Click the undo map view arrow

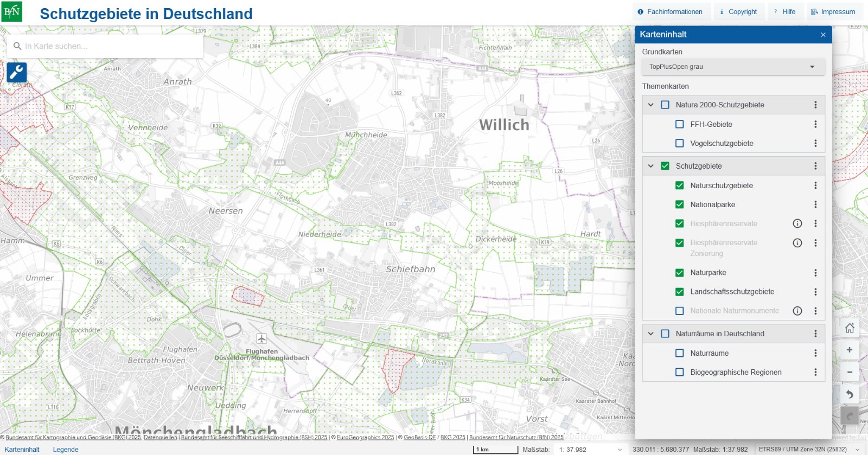pos(850,394)
